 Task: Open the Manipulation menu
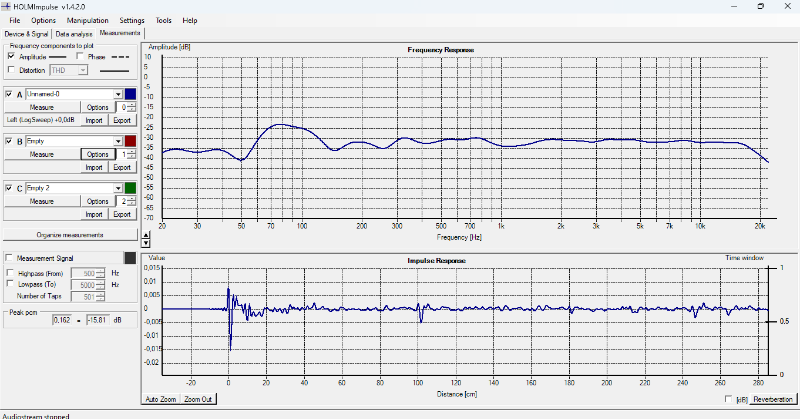pyautogui.click(x=87, y=20)
